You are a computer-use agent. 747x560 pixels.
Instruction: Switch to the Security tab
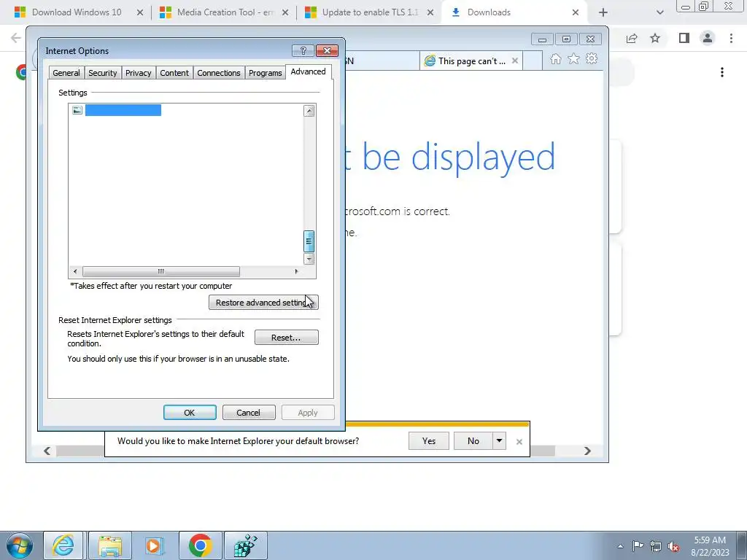(x=102, y=73)
